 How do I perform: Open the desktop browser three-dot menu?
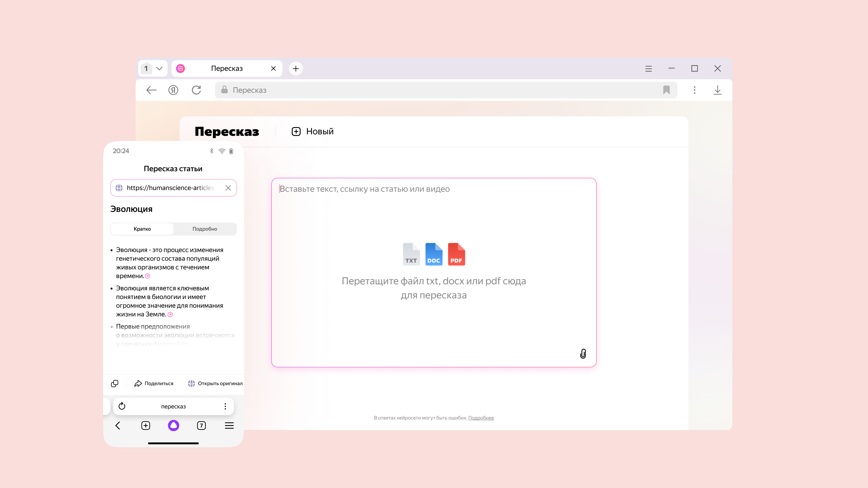694,90
